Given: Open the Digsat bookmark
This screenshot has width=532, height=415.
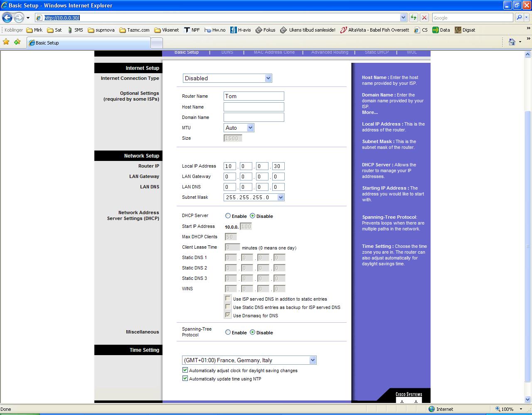Looking at the screenshot, I should 465,30.
